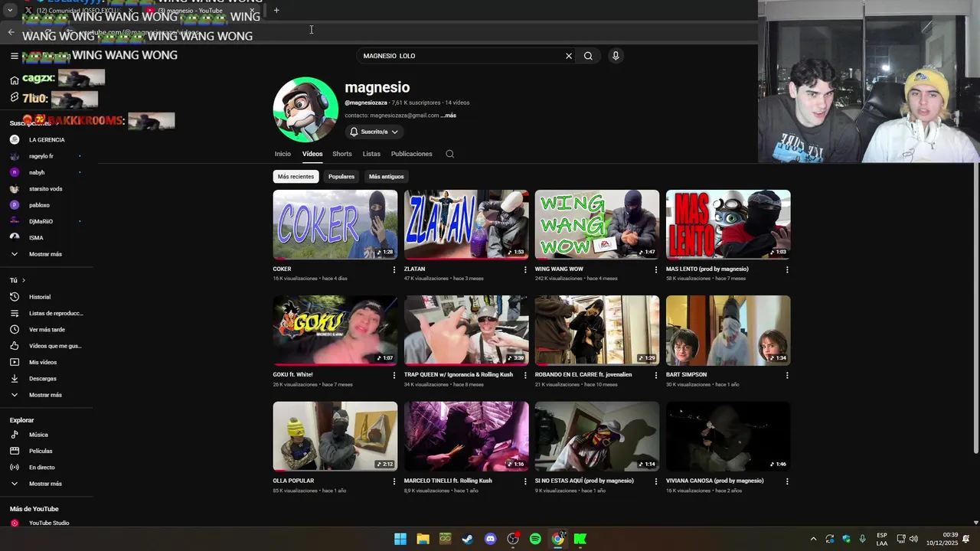Open Discord from the taskbar
The height and width of the screenshot is (551, 980).
click(491, 539)
